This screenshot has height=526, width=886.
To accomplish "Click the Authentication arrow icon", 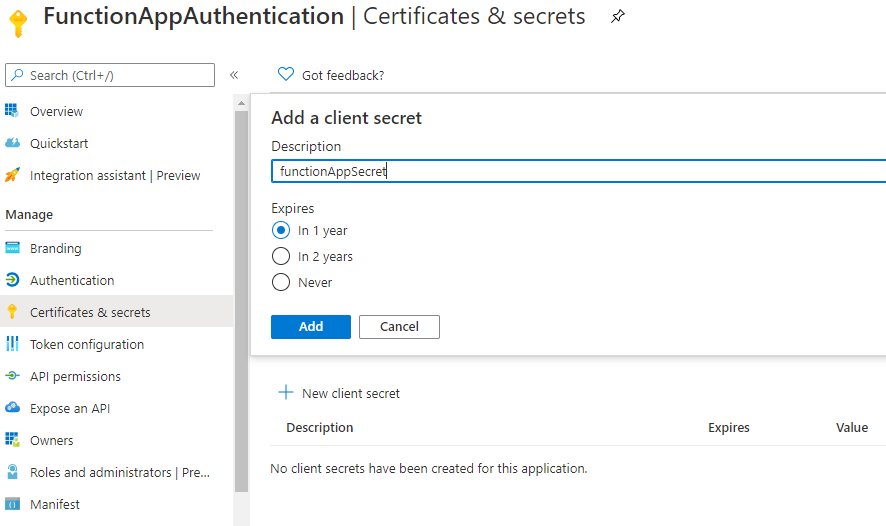I will click(12, 280).
